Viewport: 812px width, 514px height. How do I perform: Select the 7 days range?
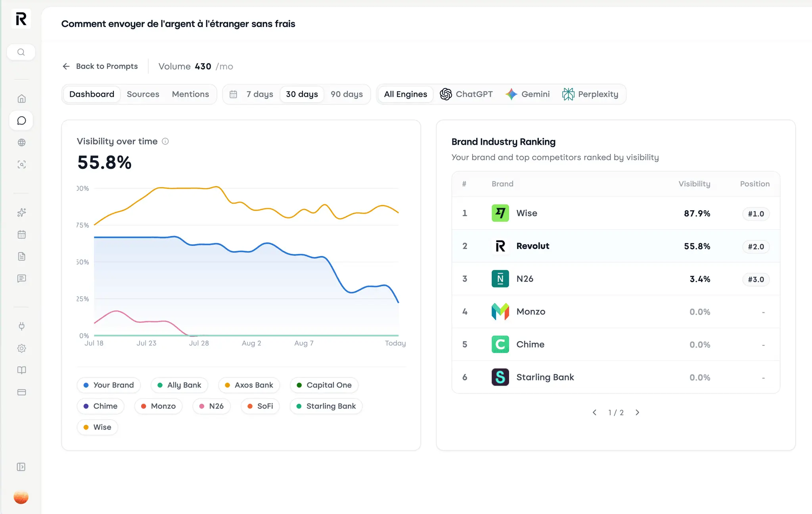click(260, 94)
